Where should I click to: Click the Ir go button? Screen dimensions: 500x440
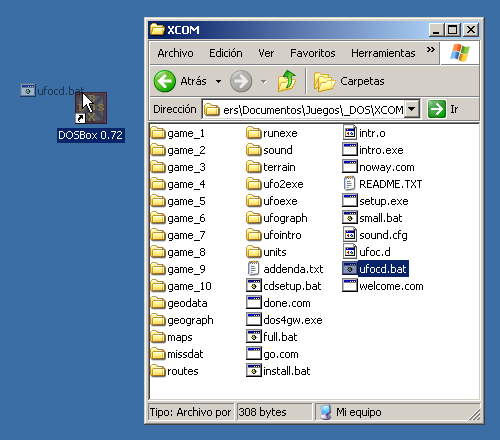point(443,109)
